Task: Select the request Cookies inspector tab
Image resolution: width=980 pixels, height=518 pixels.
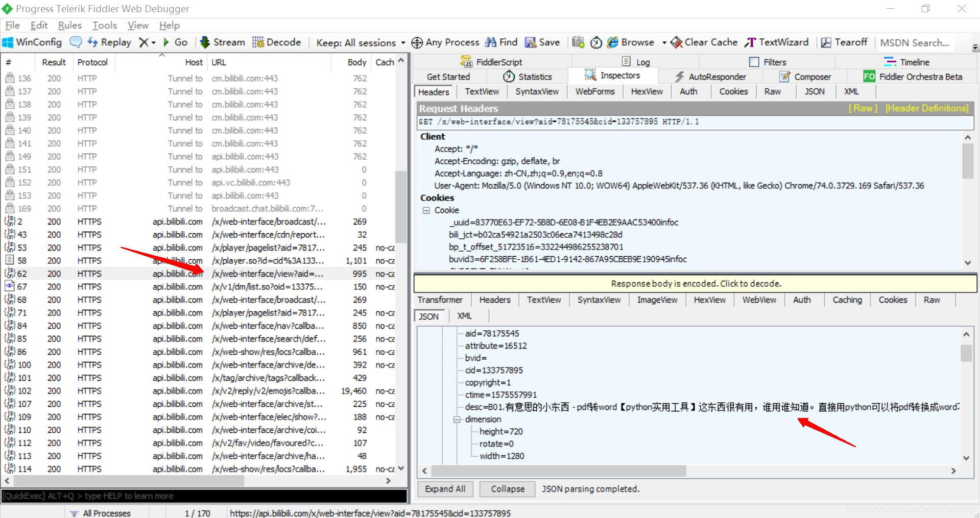Action: pyautogui.click(x=733, y=91)
